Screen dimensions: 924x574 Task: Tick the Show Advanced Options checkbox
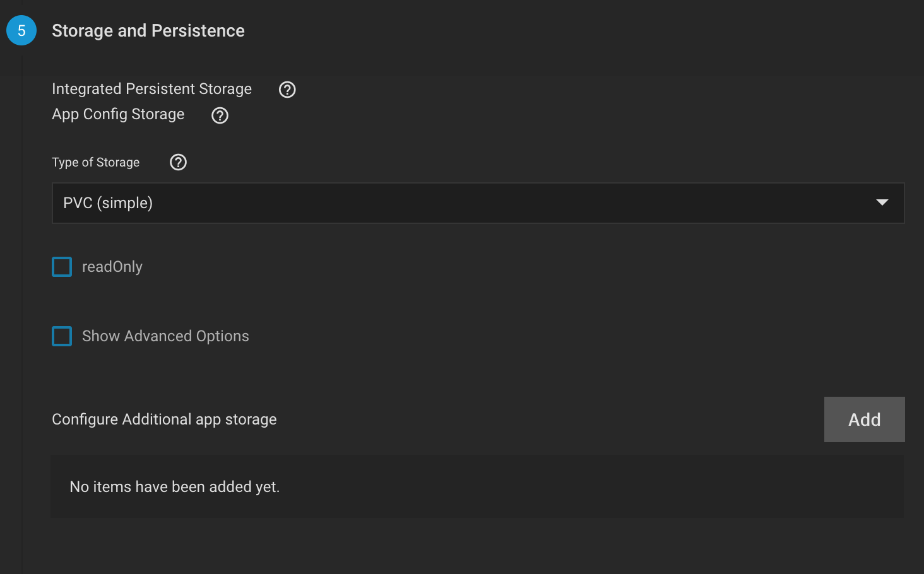[62, 336]
